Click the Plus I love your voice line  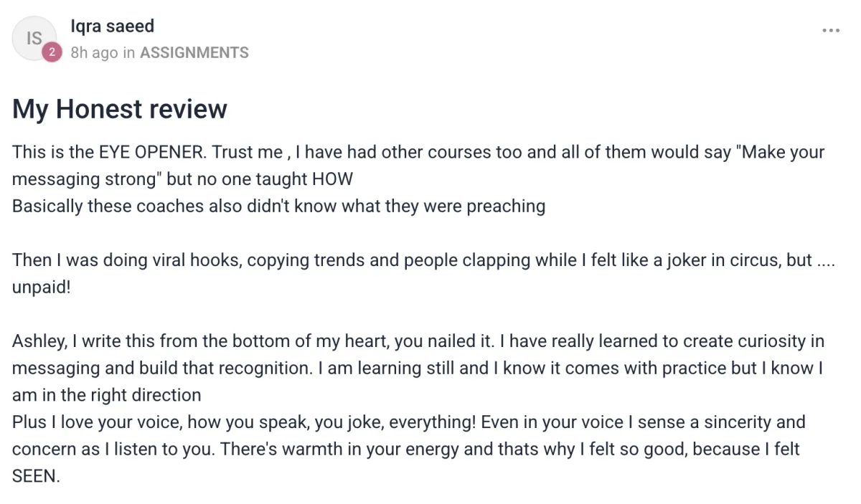click(409, 422)
